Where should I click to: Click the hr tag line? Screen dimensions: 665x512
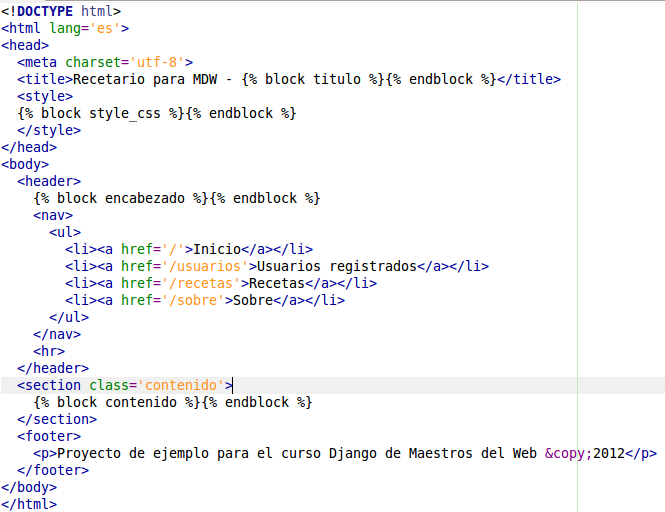point(49,351)
